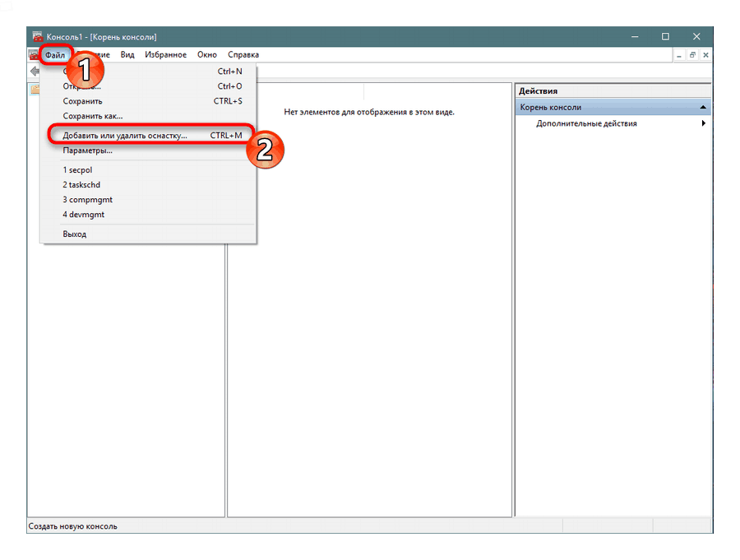Click the status bar text Создать новую консоль
This screenshot has height=560, width=740.
click(x=72, y=526)
